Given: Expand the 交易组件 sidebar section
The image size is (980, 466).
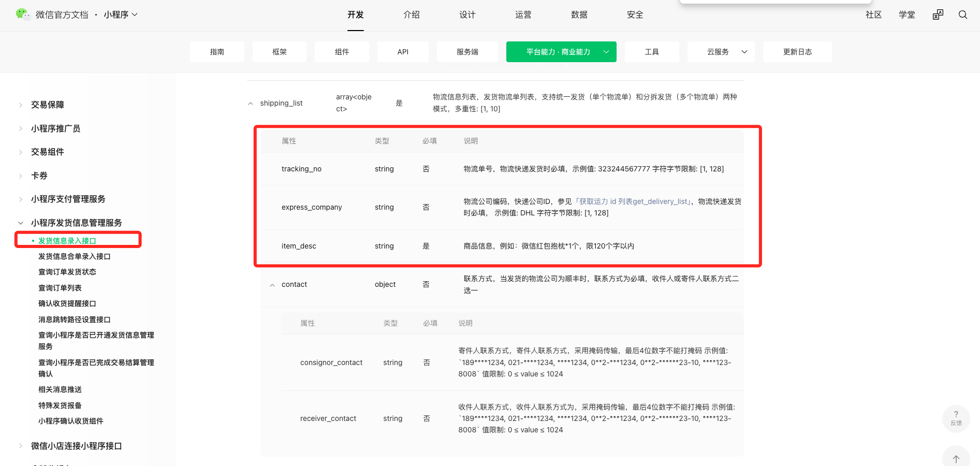Looking at the screenshot, I should tap(21, 152).
